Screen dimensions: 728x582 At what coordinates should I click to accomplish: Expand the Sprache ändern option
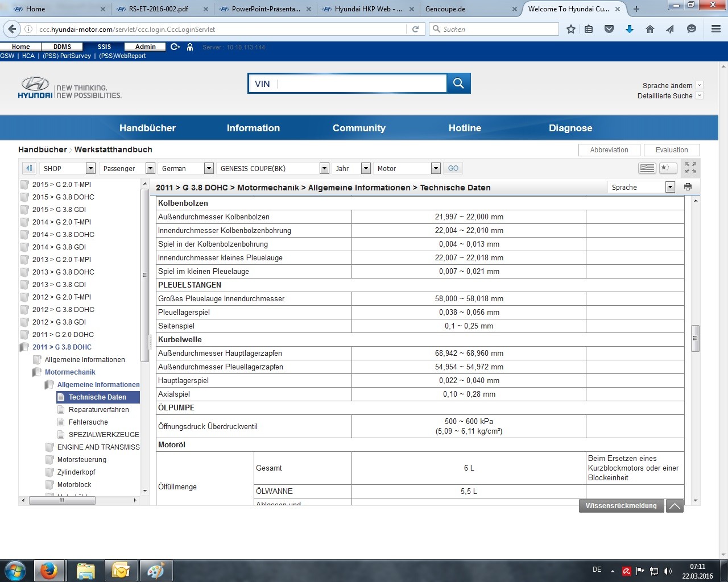(700, 85)
